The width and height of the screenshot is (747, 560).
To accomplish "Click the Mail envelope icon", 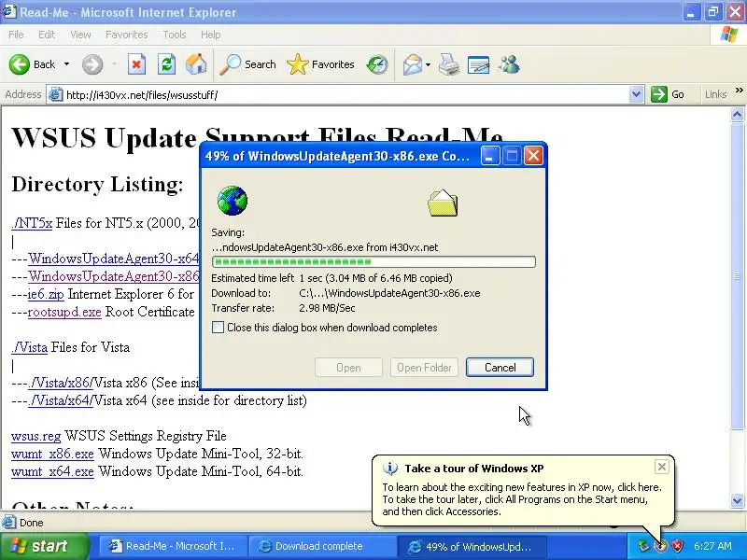I will (412, 64).
